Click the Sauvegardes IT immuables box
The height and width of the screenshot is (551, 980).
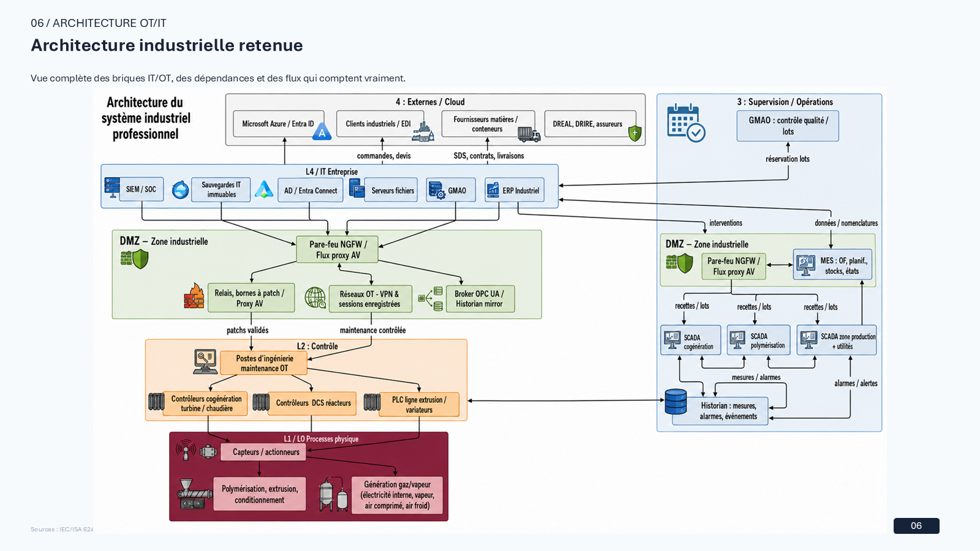coord(221,190)
